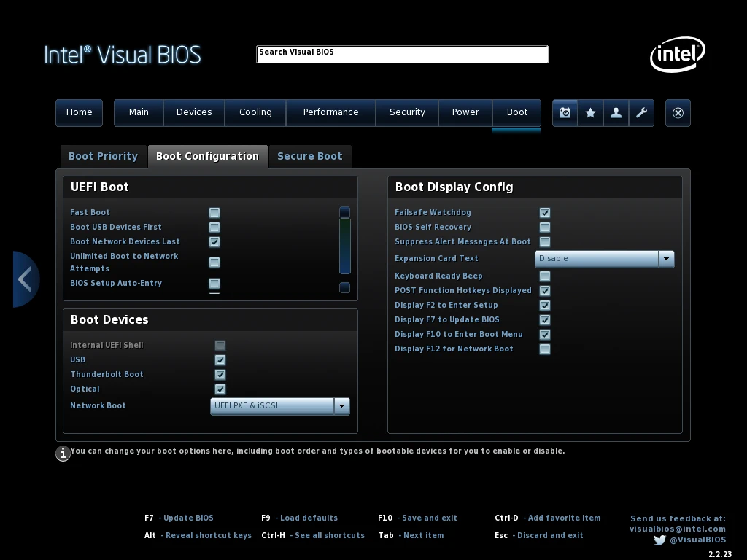Open the Performance menu
Screen dimensions: 747x560
(x=330, y=112)
